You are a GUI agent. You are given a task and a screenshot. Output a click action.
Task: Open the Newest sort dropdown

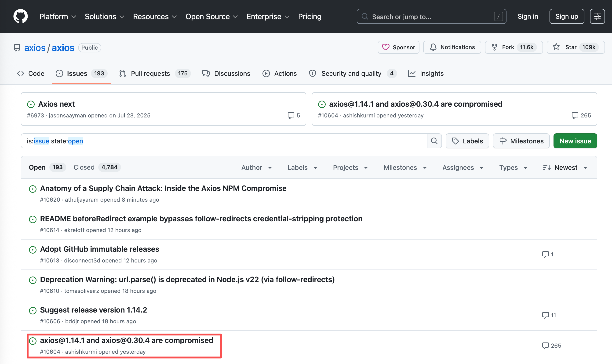(x=565, y=167)
